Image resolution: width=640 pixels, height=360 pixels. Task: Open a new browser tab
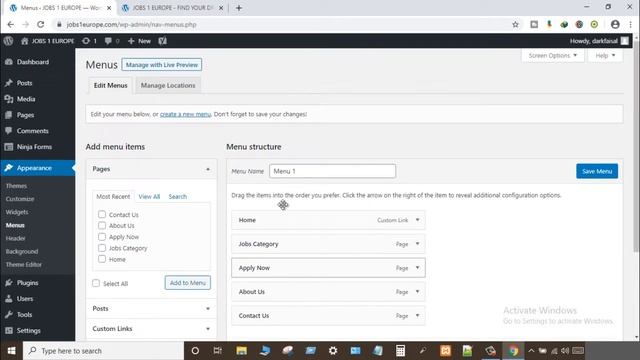[239, 8]
